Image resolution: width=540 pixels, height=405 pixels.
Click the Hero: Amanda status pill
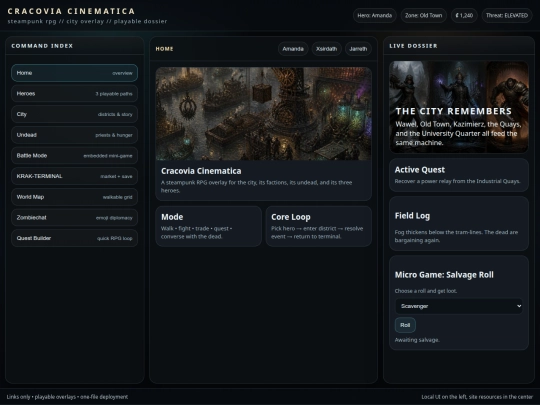click(374, 15)
